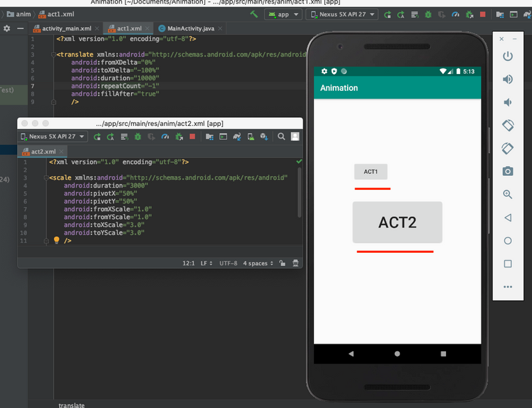532x408 pixels.
Task: Click the 12:1 cursor position indicator
Action: tap(188, 263)
